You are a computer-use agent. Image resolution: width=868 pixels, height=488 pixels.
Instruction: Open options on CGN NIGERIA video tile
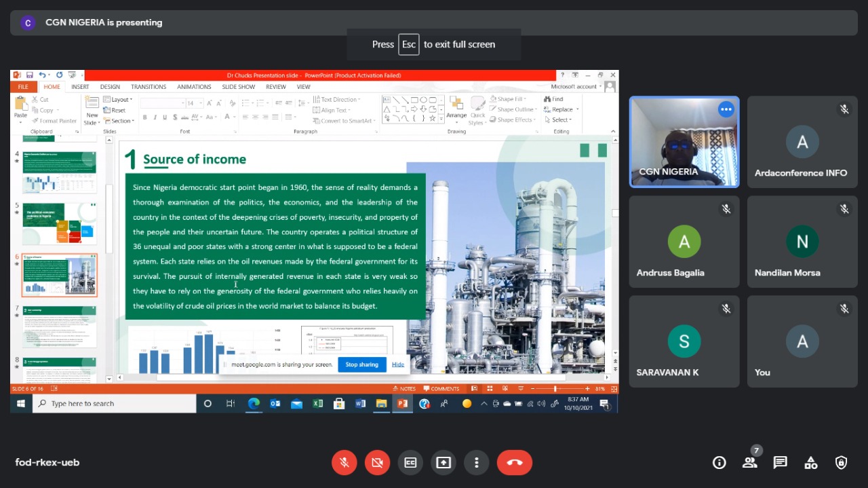[726, 109]
